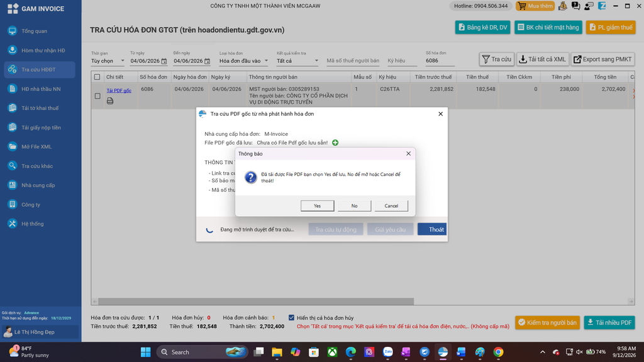Viewport: 644px width, 362px height.
Task: Open Zalo from the Windows taskbar
Action: pos(387,352)
